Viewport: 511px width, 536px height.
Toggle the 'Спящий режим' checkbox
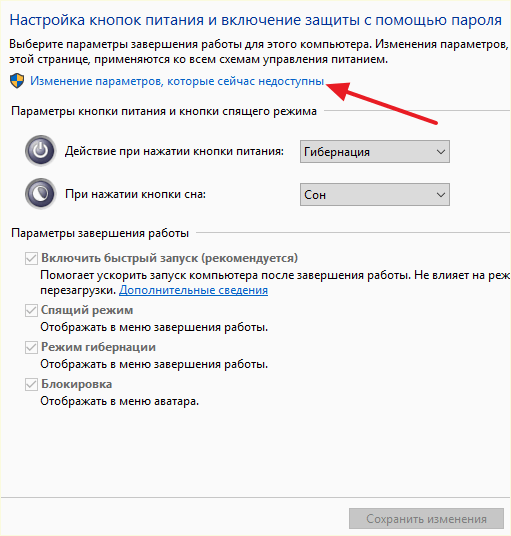tap(31, 310)
